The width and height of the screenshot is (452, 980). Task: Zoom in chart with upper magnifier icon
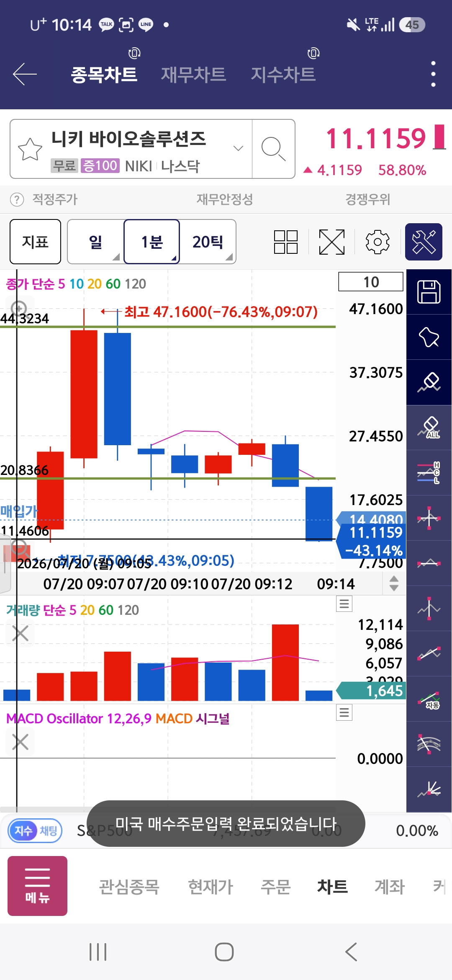click(x=19, y=309)
